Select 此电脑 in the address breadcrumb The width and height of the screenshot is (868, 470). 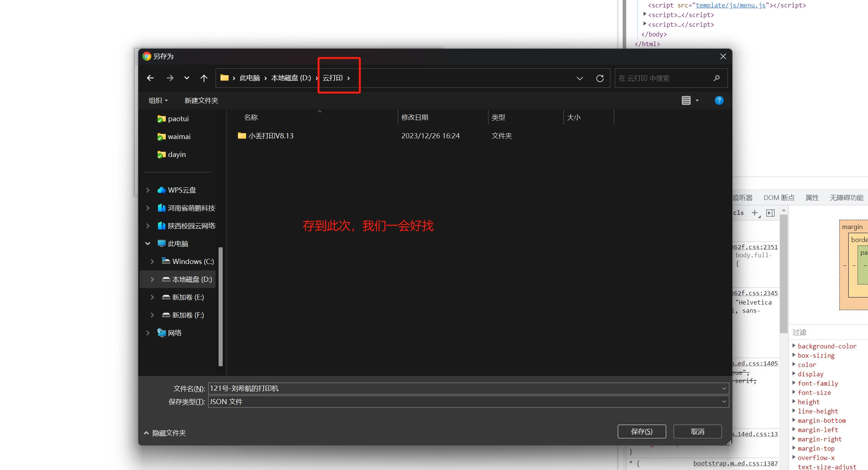tap(249, 78)
